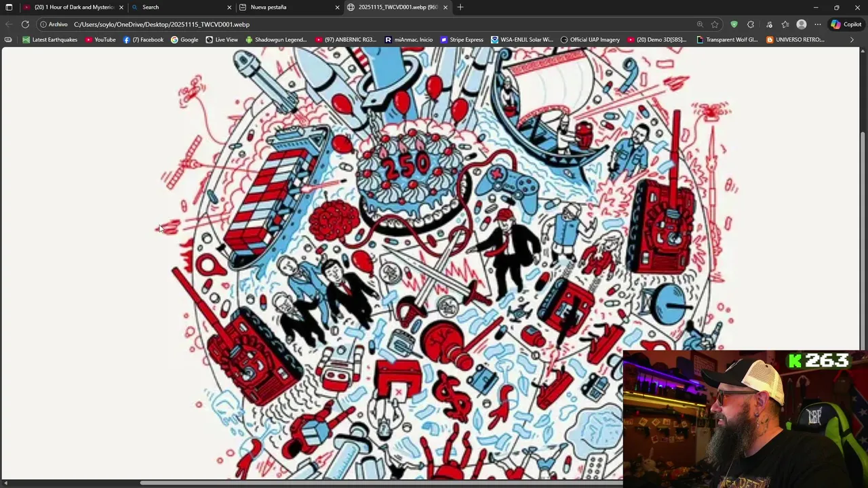This screenshot has height=488, width=868.
Task: Close the Nueva pestaña tab
Action: pyautogui.click(x=337, y=7)
